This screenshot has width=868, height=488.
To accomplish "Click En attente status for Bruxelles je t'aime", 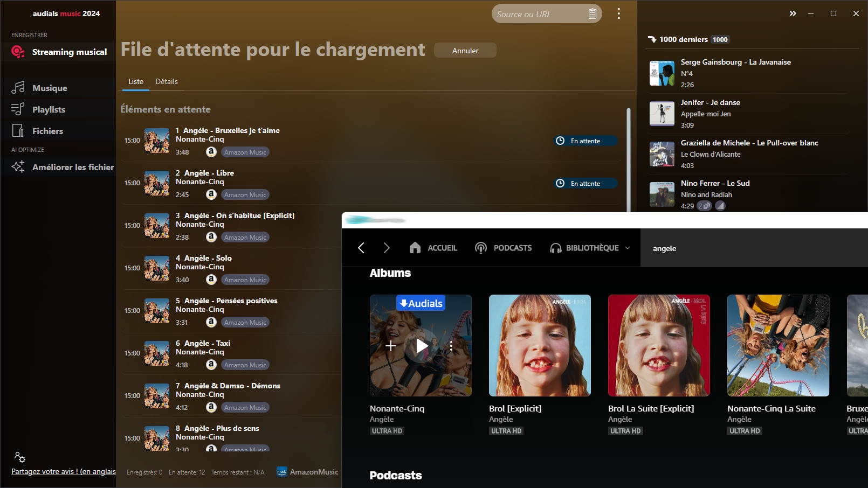I will (x=585, y=141).
